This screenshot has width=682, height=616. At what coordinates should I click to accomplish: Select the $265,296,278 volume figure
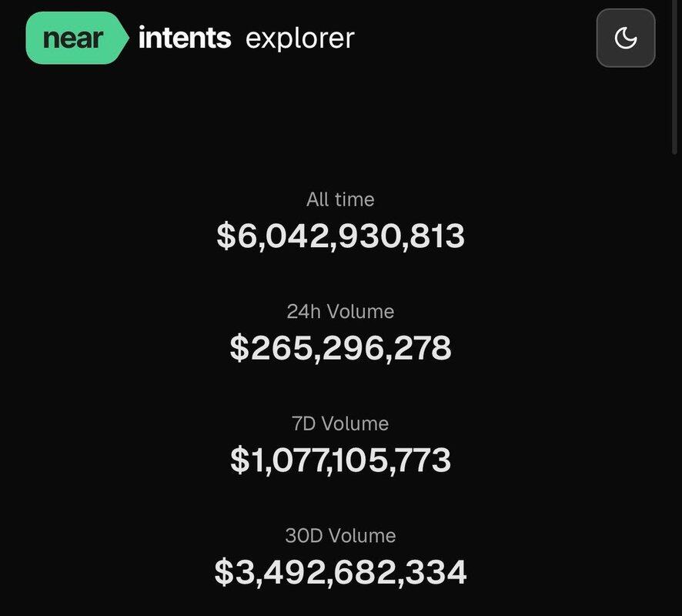tap(340, 348)
